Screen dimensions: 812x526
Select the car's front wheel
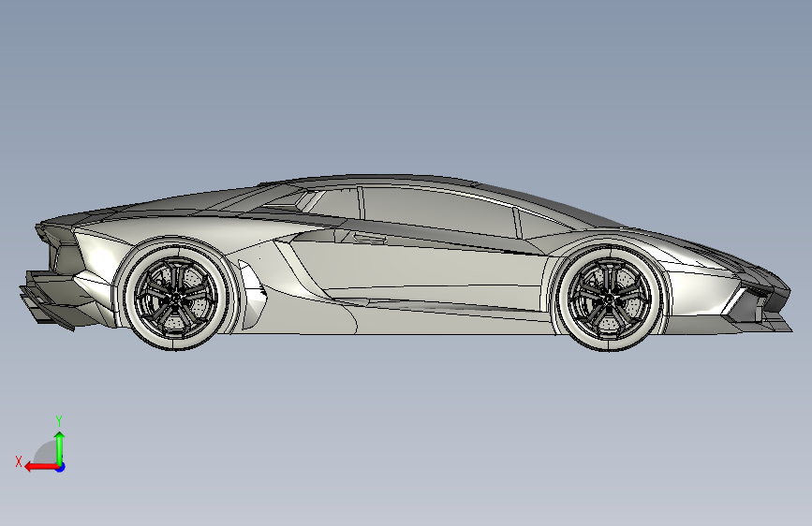tap(610, 298)
